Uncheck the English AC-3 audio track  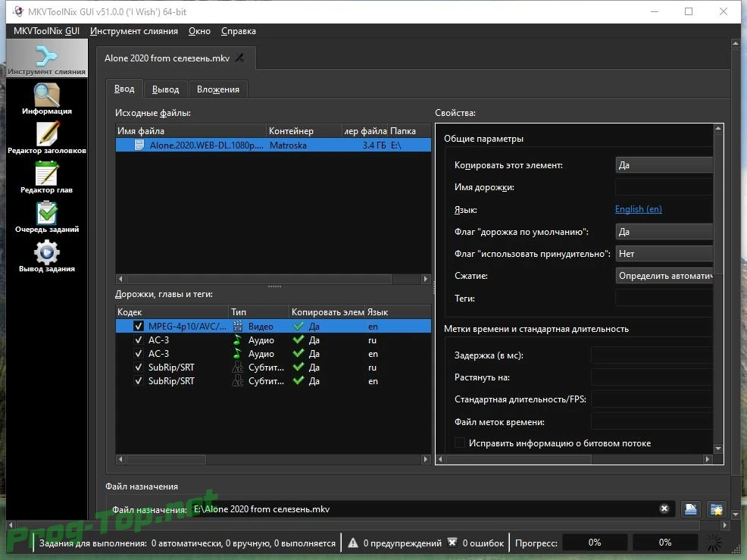click(139, 354)
